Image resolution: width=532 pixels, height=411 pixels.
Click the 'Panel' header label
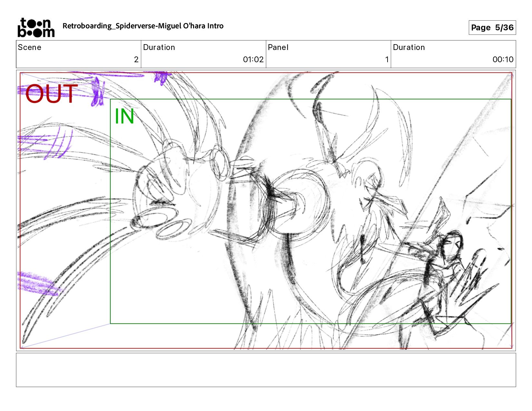(278, 47)
